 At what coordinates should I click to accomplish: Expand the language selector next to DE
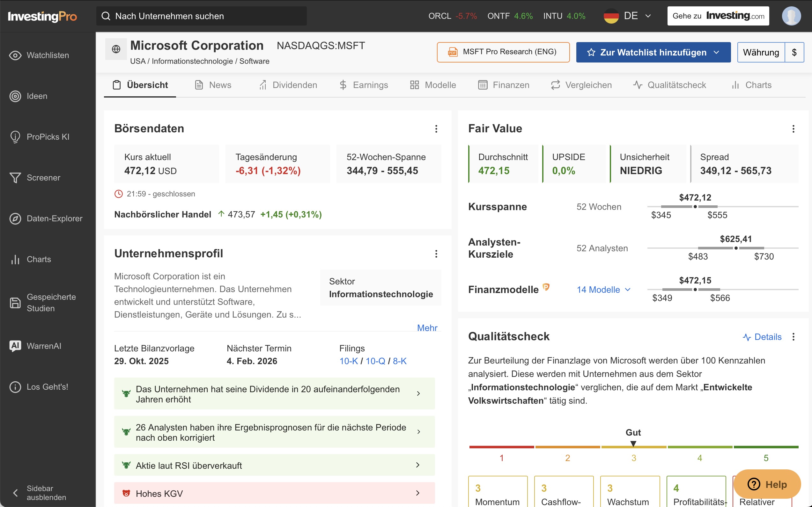click(x=648, y=16)
